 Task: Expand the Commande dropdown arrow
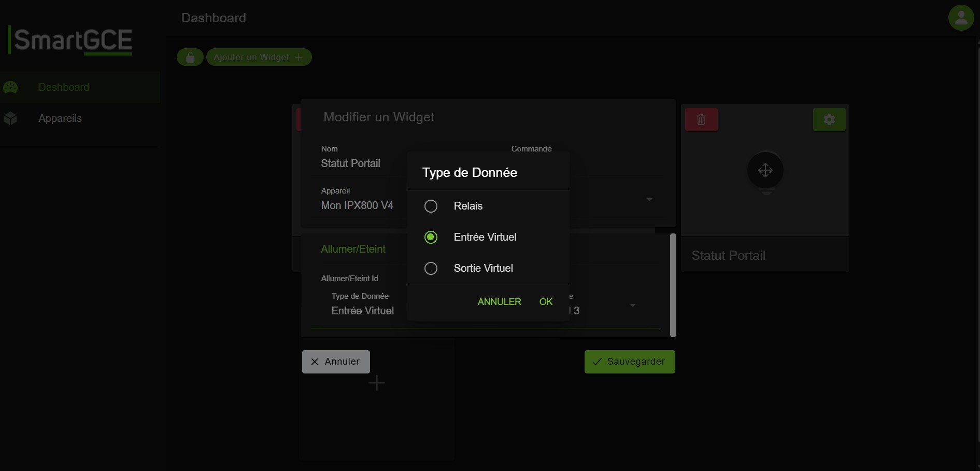[649, 200]
